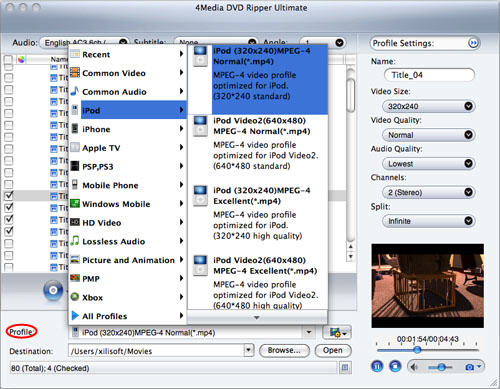This screenshot has height=389, width=500.
Task: Click the iPhone device icon
Action: [x=75, y=129]
